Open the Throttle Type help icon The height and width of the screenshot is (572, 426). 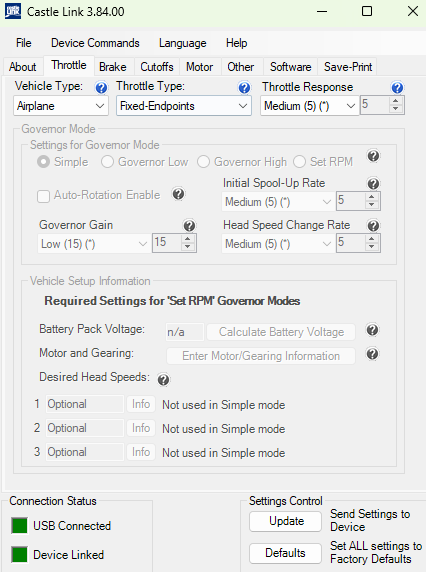[x=244, y=88]
